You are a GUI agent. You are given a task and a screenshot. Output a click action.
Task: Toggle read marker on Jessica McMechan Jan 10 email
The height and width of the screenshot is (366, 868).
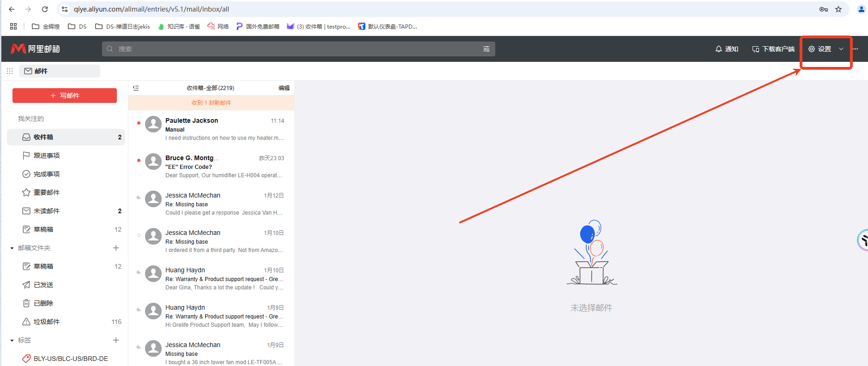(x=139, y=235)
